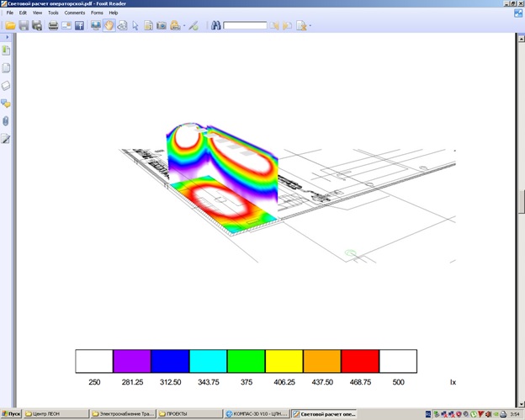Switch to КОМПАС-3D V10 taskbar window
Viewport: 525px width, 420px height.
click(x=257, y=414)
